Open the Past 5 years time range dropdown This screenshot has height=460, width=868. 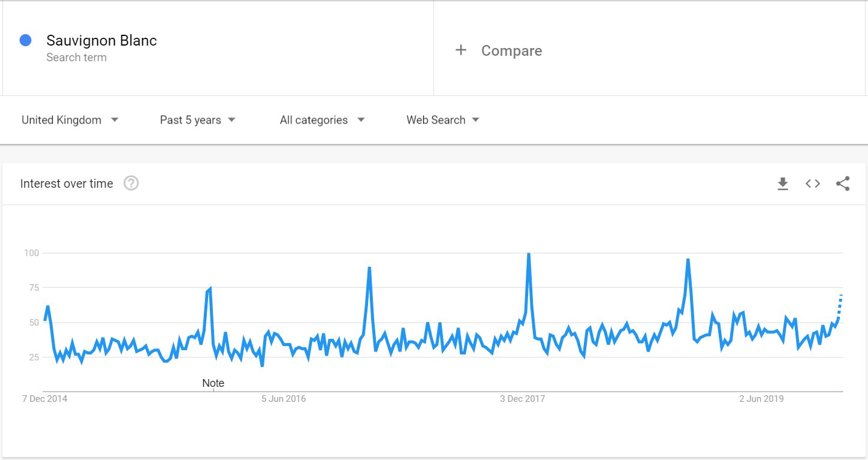point(198,120)
